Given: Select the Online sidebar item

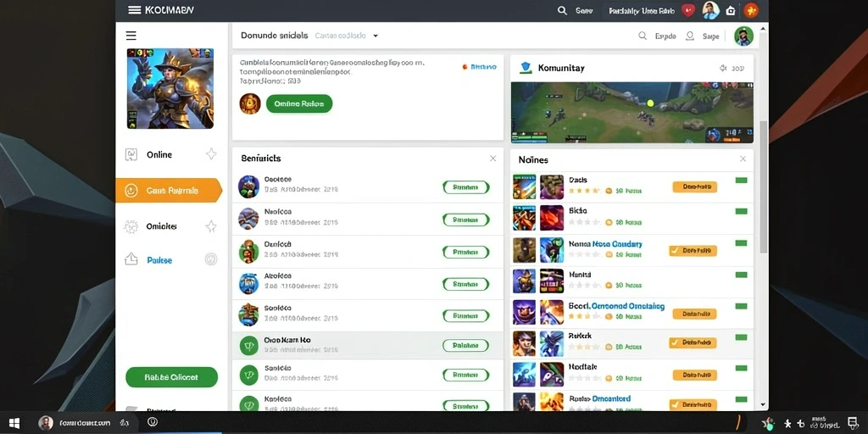Looking at the screenshot, I should (170, 154).
